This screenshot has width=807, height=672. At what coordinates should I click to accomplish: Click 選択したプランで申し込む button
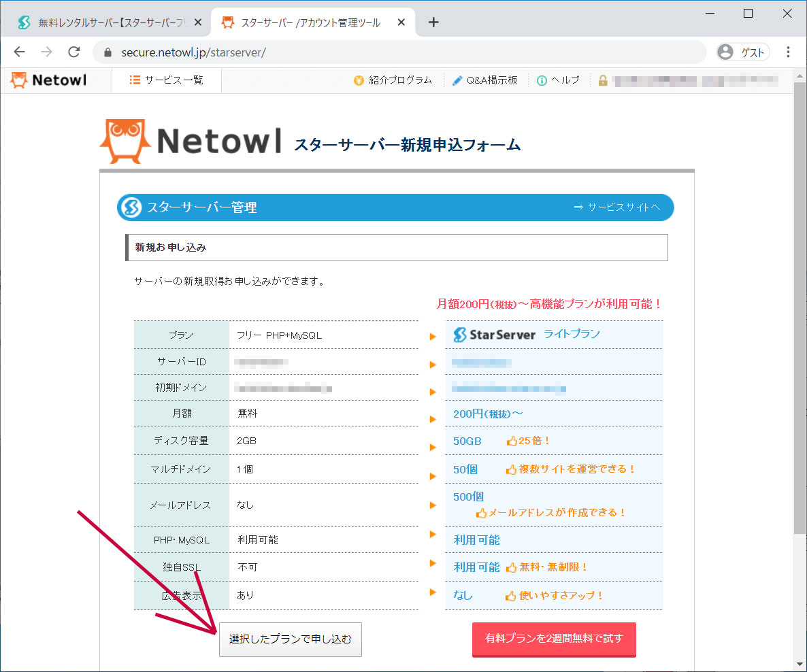pos(291,639)
